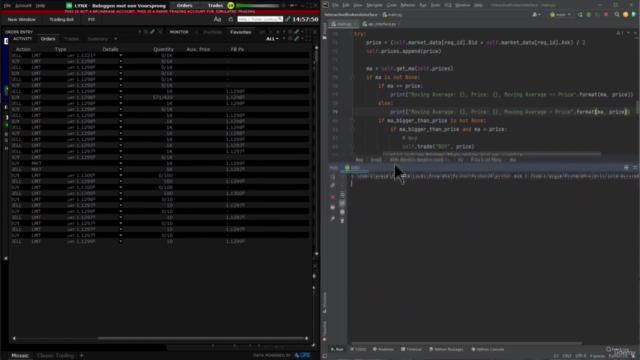This screenshot has height=360, width=640.
Task: Click the user account icon in PyCharm toolbar
Action: coord(536,15)
